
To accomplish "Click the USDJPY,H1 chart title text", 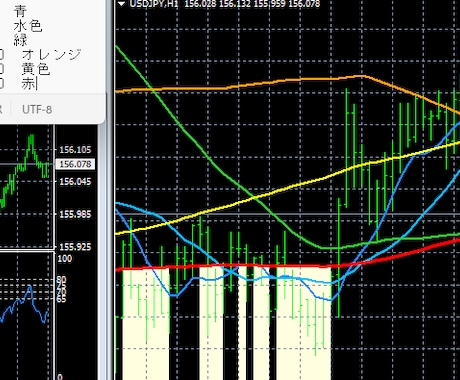I will [153, 4].
